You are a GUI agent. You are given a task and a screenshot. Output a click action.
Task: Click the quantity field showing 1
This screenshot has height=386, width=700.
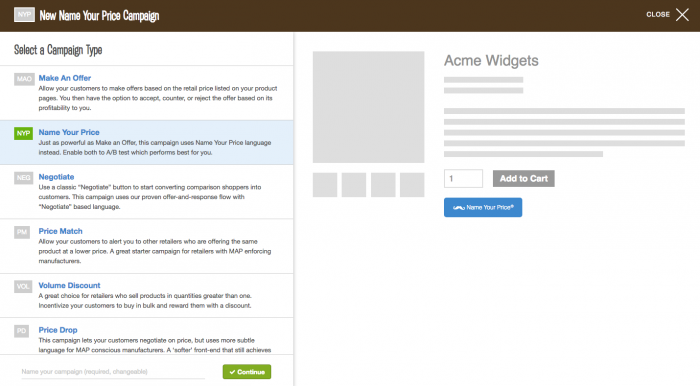click(463, 178)
